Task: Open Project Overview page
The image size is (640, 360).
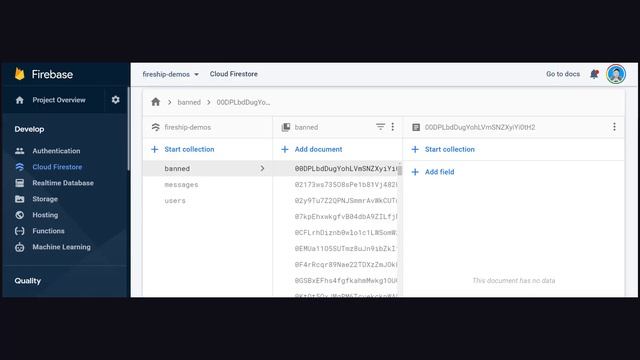Action: (x=59, y=100)
